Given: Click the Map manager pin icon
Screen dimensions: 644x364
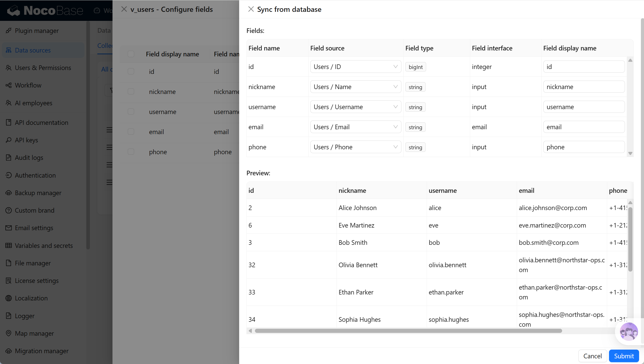Looking at the screenshot, I should click(8, 333).
